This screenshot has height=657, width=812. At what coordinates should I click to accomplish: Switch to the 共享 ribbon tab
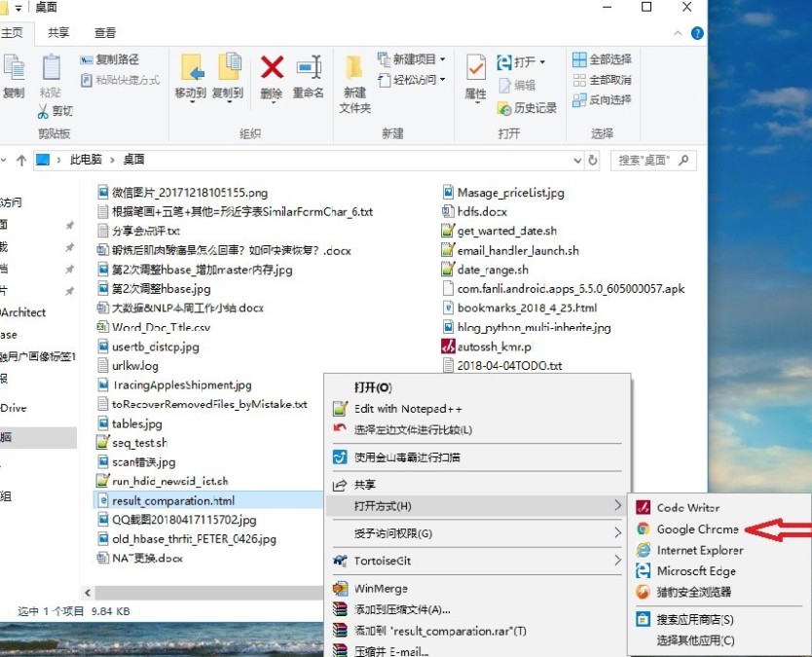pos(58,33)
